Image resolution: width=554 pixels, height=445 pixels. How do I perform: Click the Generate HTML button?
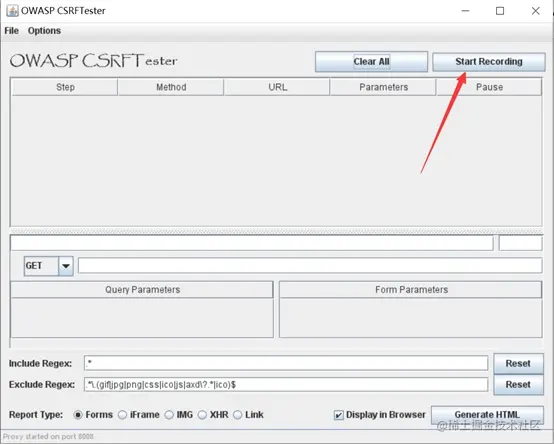[x=487, y=415]
